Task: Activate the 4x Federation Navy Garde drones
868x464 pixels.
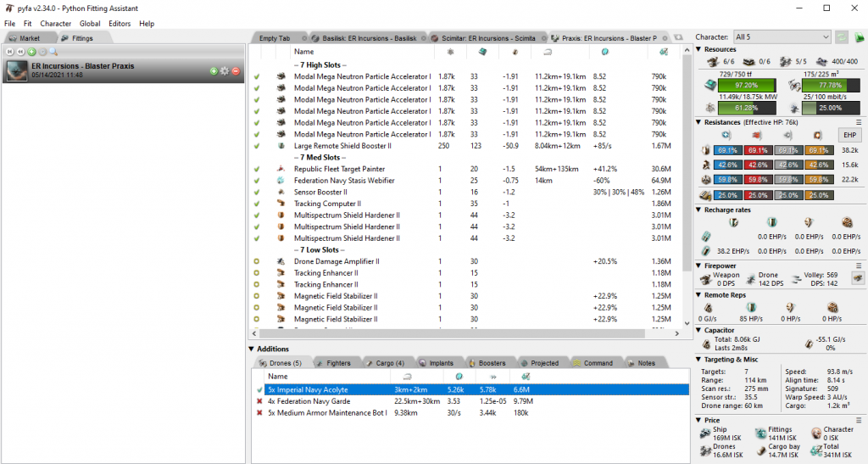Action: [259, 401]
